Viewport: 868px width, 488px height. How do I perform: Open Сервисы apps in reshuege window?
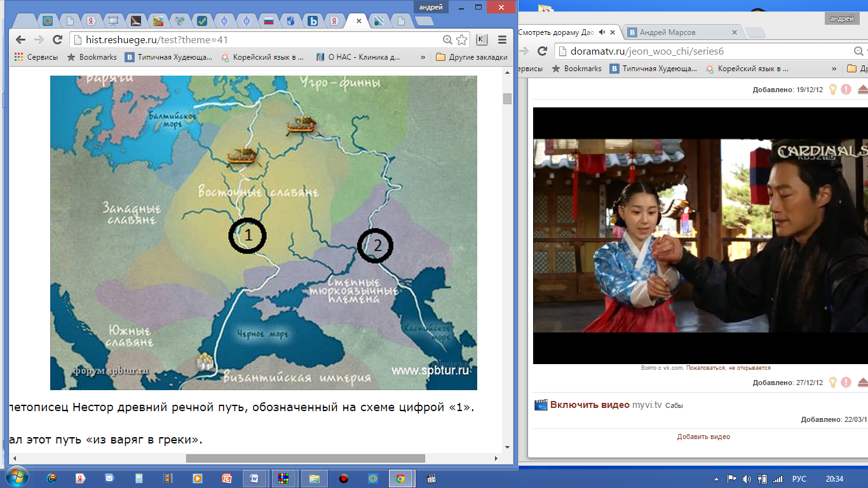(x=36, y=57)
